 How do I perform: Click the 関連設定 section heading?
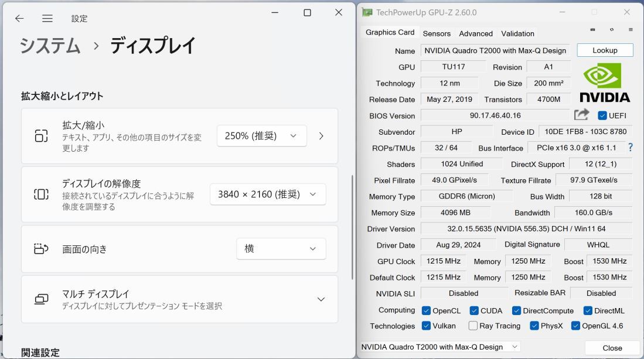40,353
